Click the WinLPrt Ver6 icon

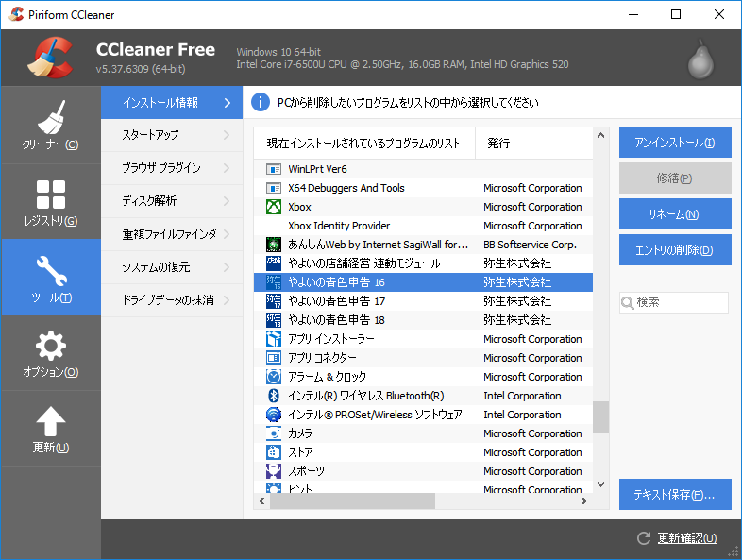coord(274,169)
